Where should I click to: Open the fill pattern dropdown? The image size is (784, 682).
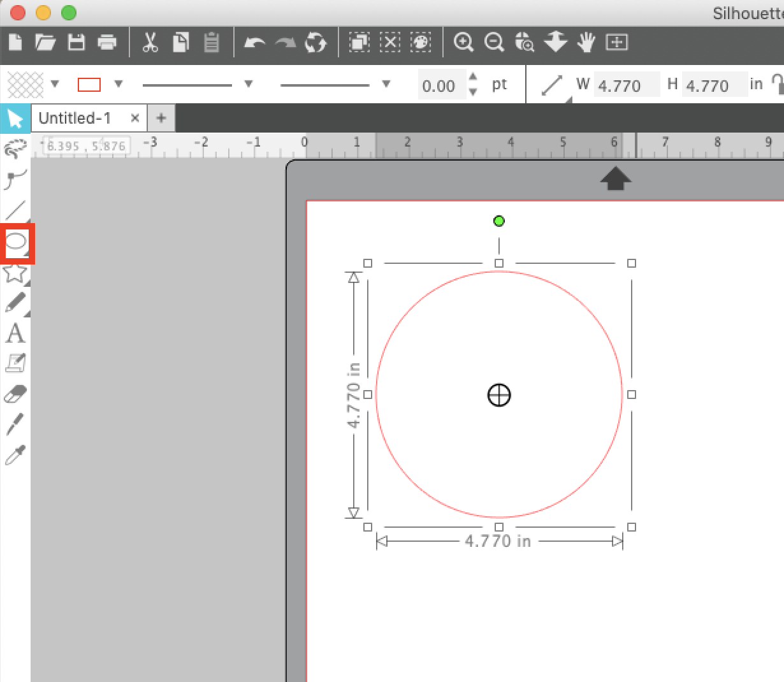click(x=55, y=83)
